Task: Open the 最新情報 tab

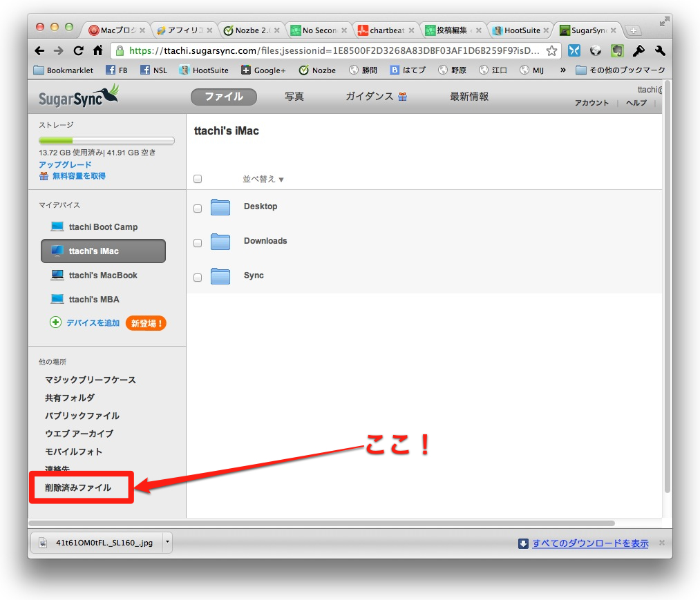Action: tap(469, 97)
